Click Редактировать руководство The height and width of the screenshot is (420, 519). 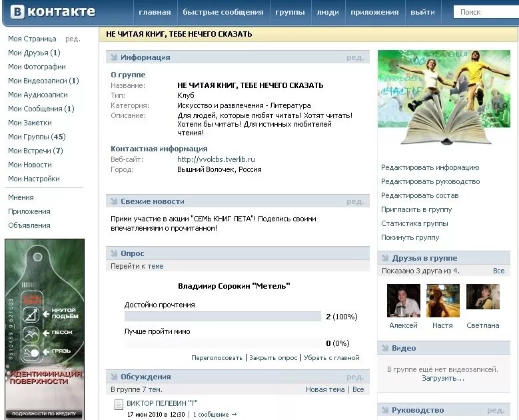[430, 181]
